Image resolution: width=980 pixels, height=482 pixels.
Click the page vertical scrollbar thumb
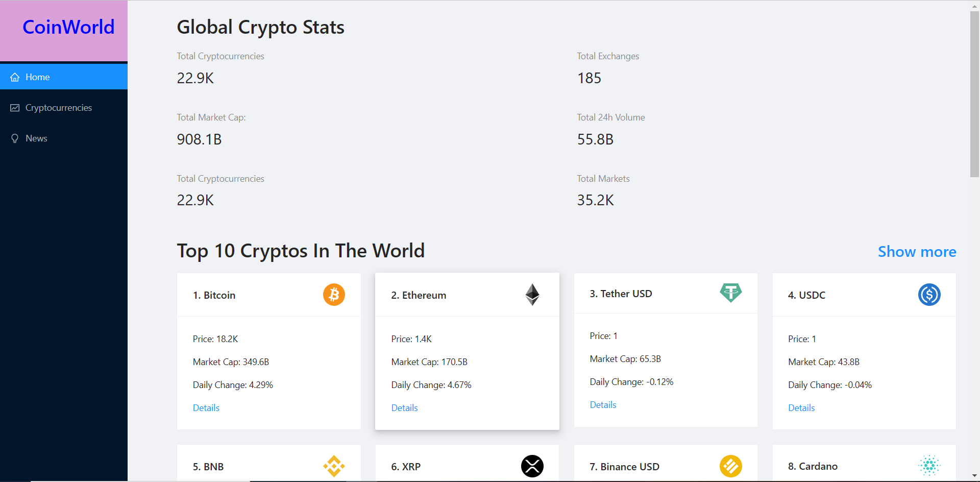974,94
